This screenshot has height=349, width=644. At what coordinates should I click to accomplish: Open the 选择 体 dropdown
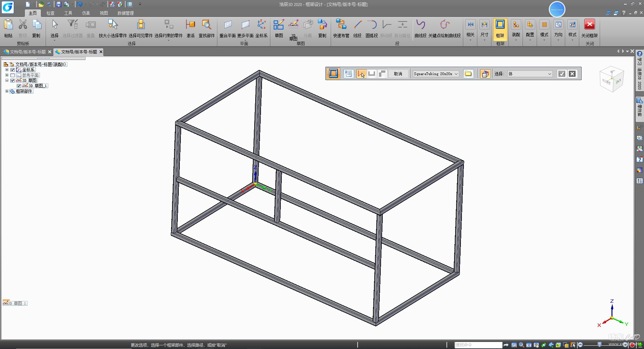(530, 74)
